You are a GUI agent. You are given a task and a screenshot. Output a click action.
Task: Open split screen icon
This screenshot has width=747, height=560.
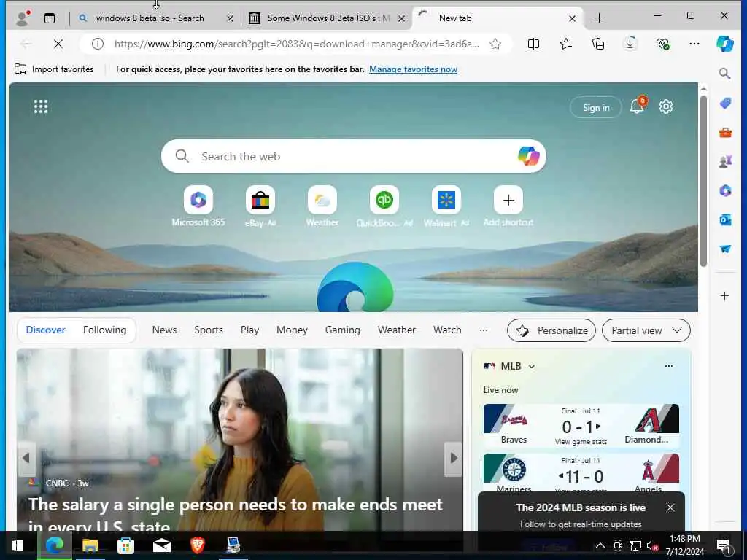533,44
